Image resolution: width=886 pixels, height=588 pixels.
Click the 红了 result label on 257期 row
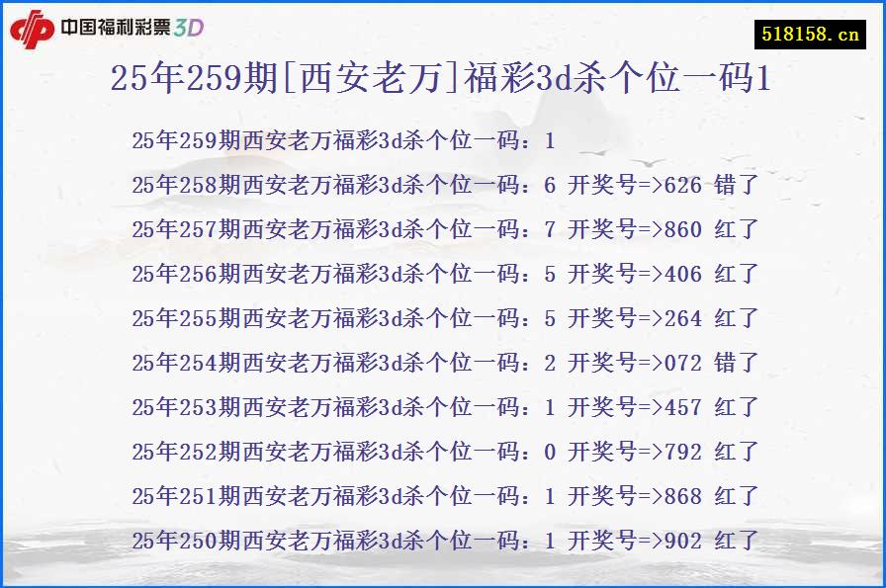pyautogui.click(x=737, y=229)
